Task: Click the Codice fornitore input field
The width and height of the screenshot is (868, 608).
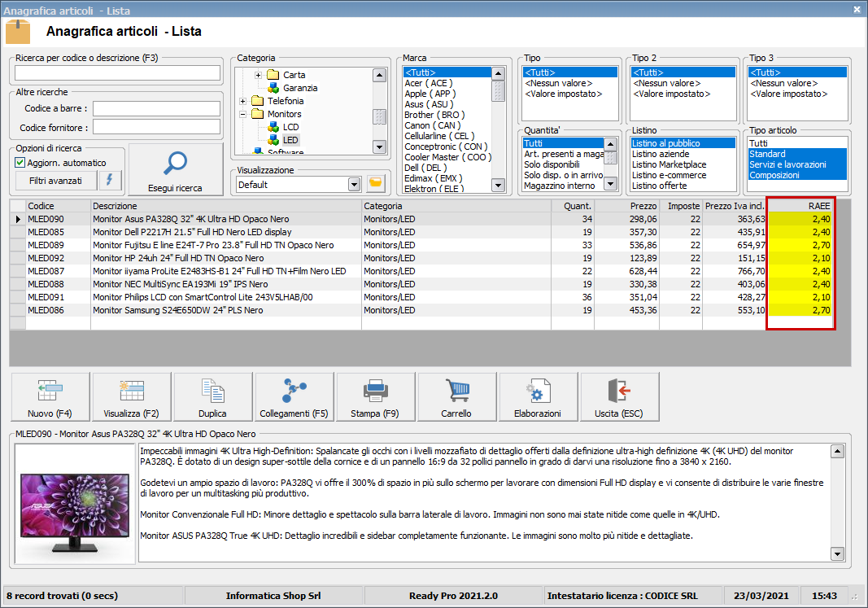Action: click(x=157, y=127)
